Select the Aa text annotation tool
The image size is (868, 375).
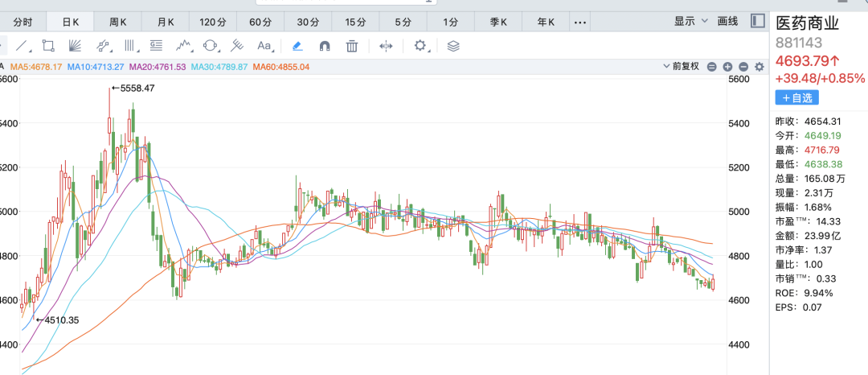(264, 45)
